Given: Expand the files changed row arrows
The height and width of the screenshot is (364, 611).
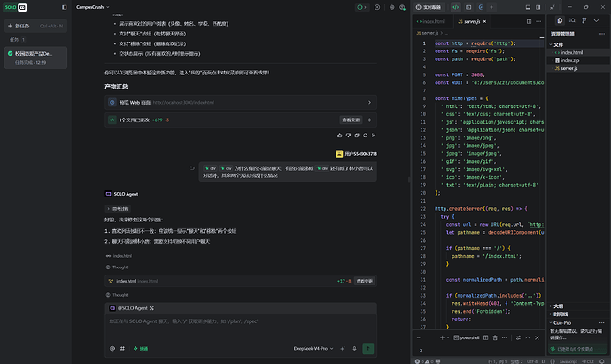Looking at the screenshot, I should click(369, 120).
